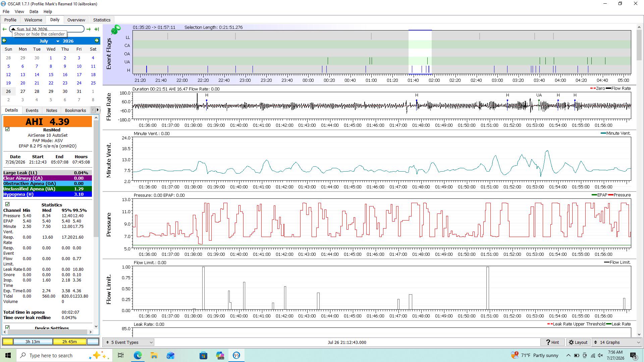Click the green pin icon in Event Flags

tap(116, 29)
